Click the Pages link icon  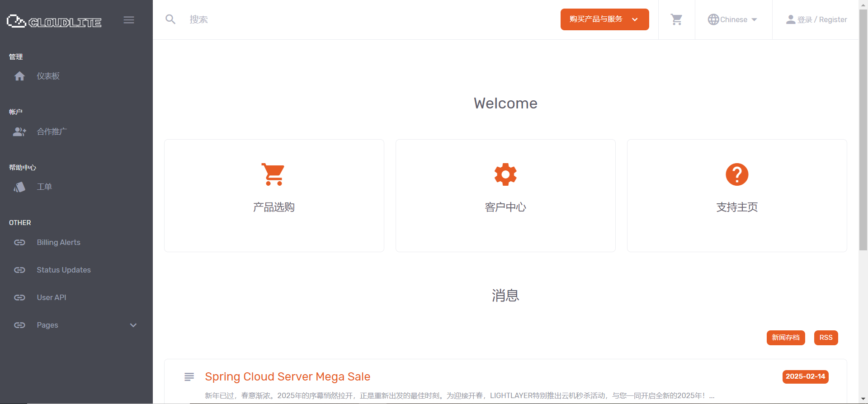(x=19, y=325)
